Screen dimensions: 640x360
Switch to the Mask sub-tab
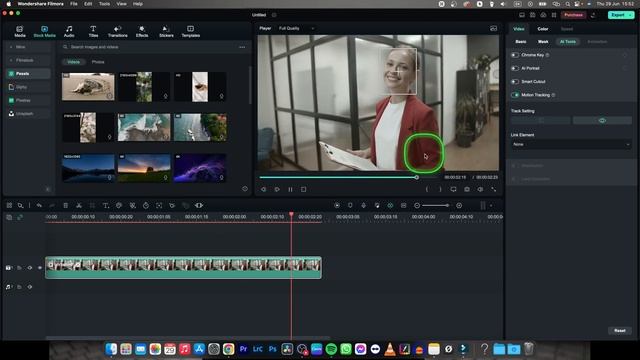click(x=543, y=42)
